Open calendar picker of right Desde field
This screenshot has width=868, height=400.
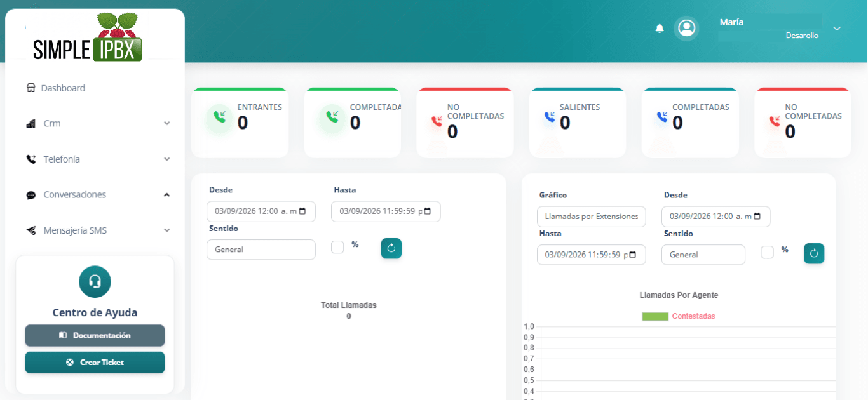click(x=757, y=217)
